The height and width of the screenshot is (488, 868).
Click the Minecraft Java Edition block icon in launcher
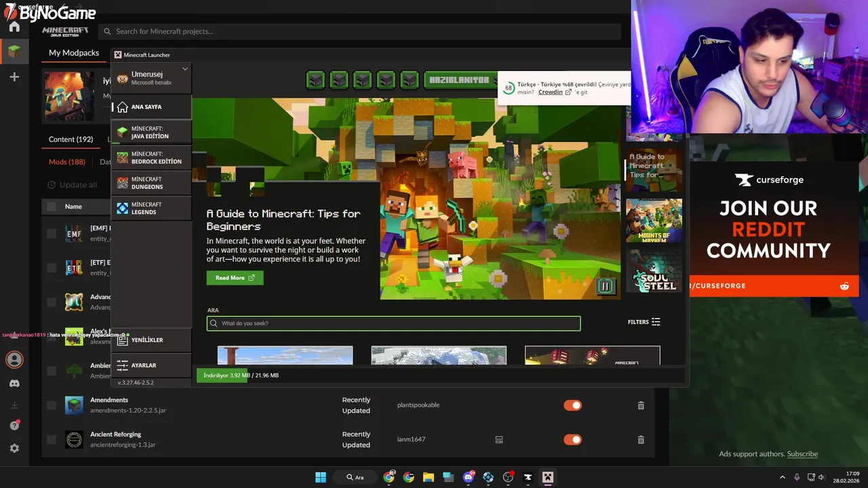(122, 132)
